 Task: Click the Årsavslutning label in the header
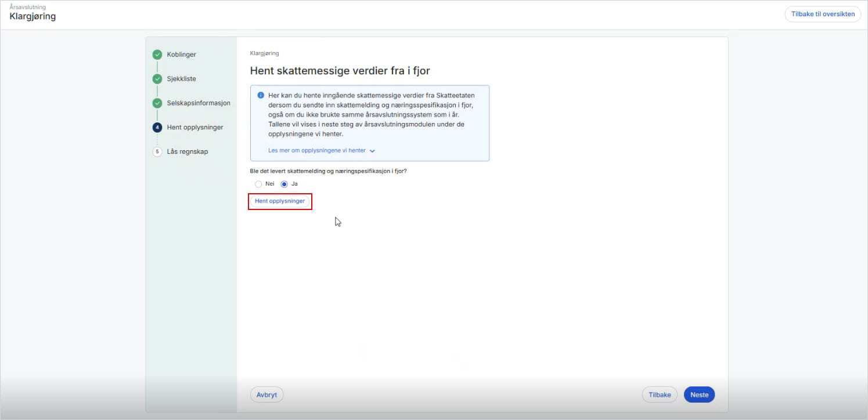tap(27, 7)
